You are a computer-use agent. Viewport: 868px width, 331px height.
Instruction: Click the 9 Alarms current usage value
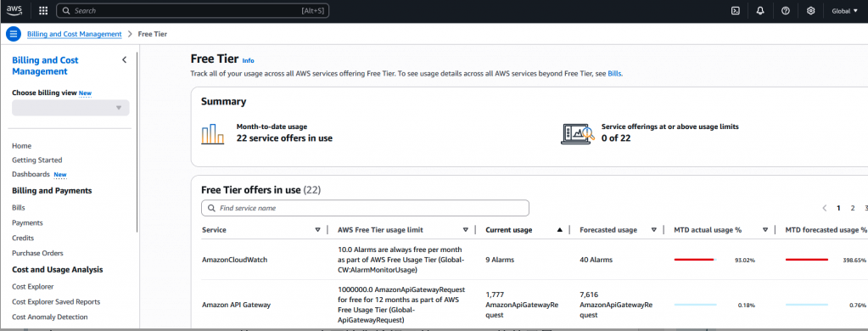500,260
